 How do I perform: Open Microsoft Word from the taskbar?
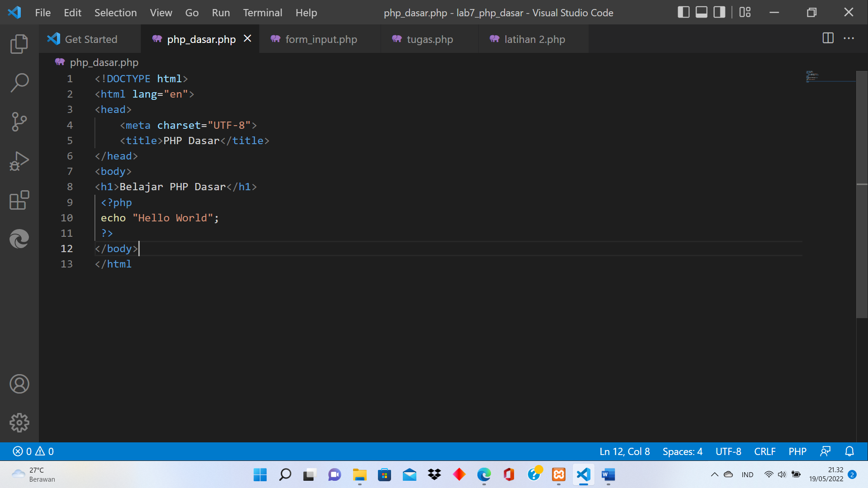(x=609, y=474)
